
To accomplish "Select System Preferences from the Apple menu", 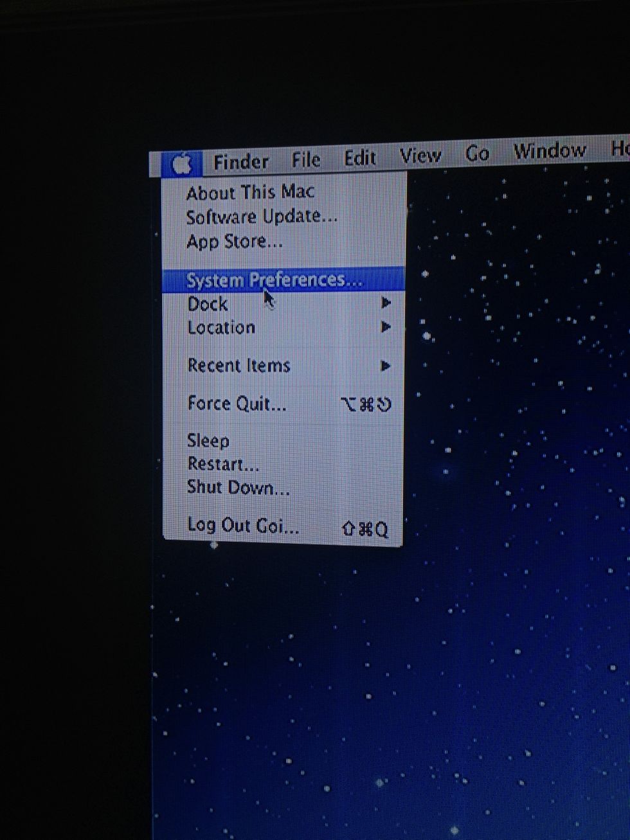I will [273, 280].
